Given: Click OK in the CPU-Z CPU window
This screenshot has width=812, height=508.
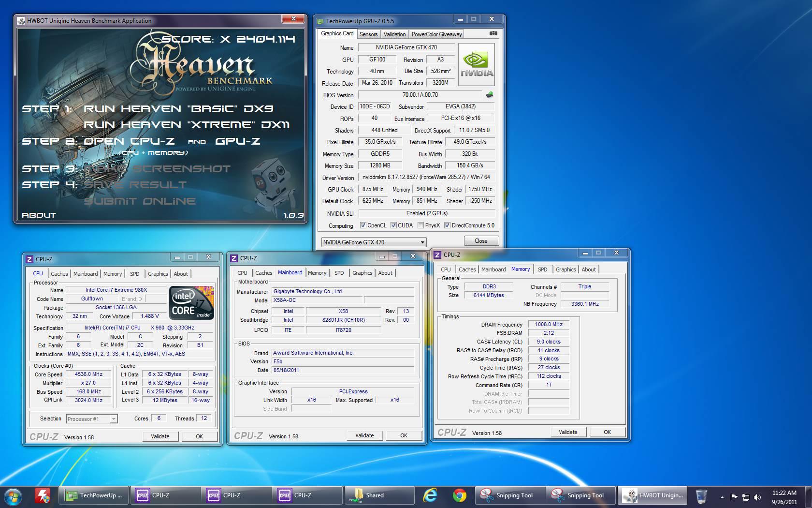Looking at the screenshot, I should 199,436.
